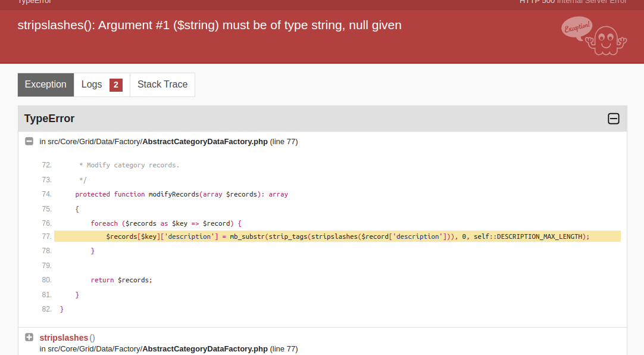
Task: Open the Stack Trace tab
Action: [162, 85]
